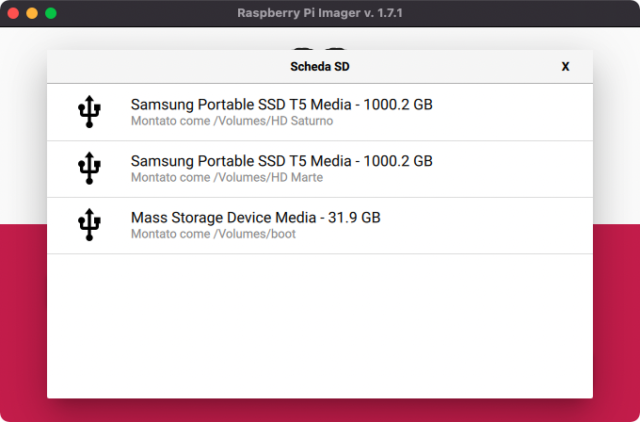
Task: Click the USB icon beside Mass Storage Device
Action: pyautogui.click(x=89, y=224)
